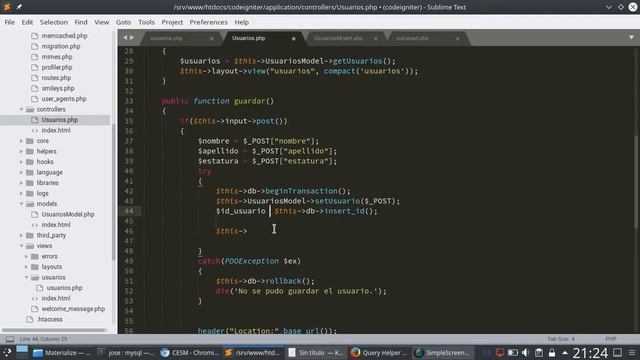The height and width of the screenshot is (360, 640).
Task: Open the Preferences menu
Action: [x=209, y=22]
